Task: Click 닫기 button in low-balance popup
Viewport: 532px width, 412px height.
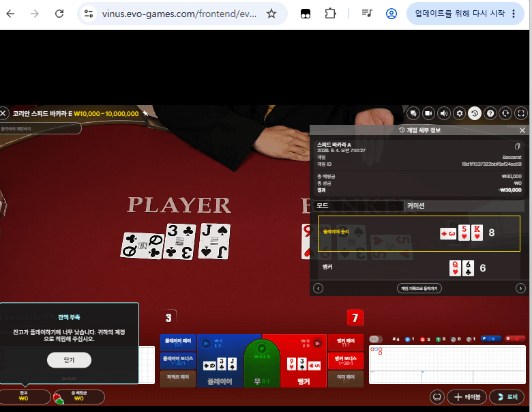Action: 69,360
